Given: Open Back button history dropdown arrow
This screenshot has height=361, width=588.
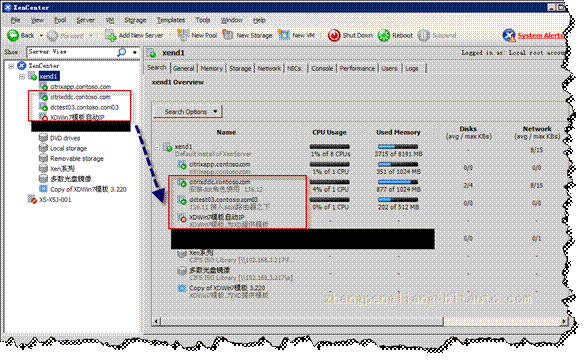Looking at the screenshot, I should click(41, 36).
